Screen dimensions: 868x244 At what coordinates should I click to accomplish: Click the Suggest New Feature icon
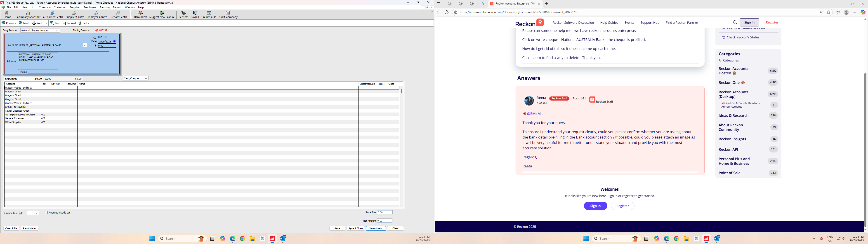coord(162,15)
